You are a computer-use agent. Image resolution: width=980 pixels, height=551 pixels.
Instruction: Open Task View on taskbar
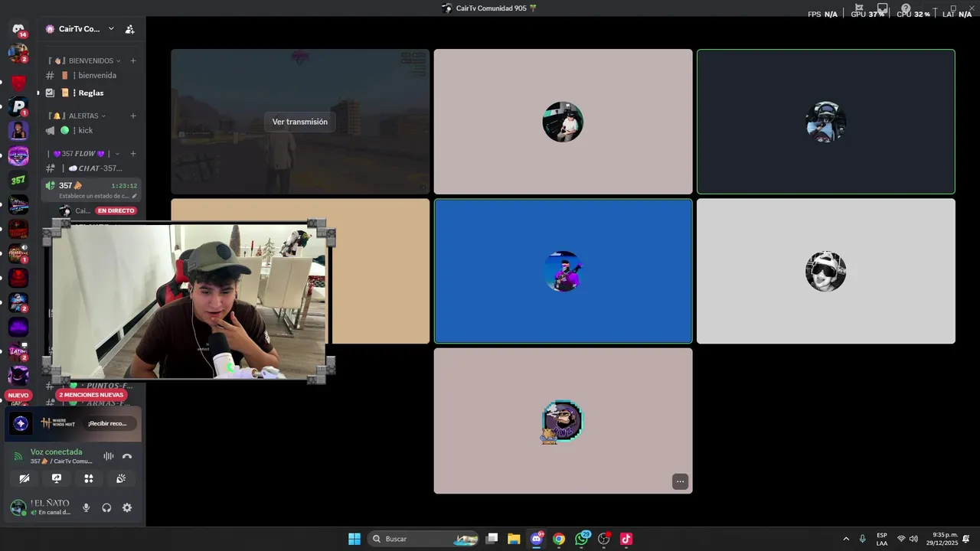pyautogui.click(x=492, y=539)
